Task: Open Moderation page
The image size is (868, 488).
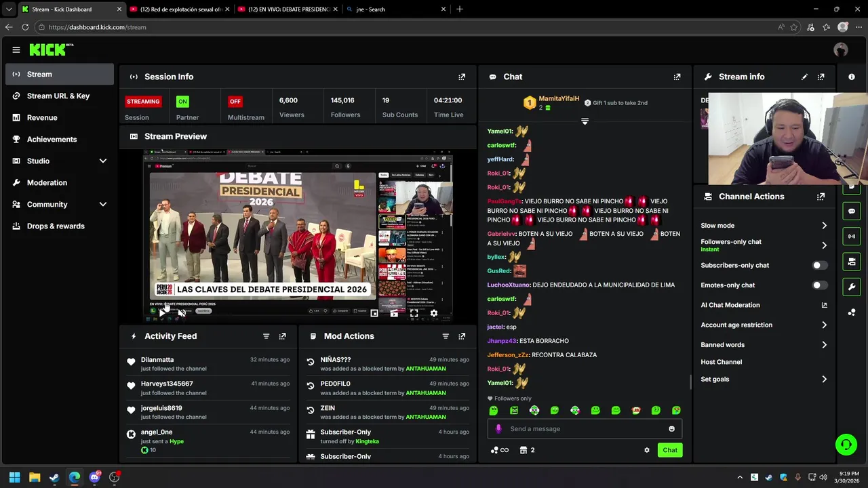Action: (60, 182)
